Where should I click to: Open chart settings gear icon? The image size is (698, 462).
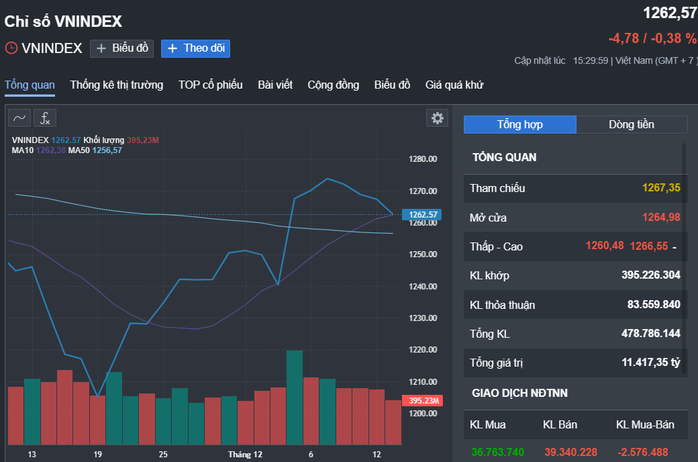pos(437,118)
